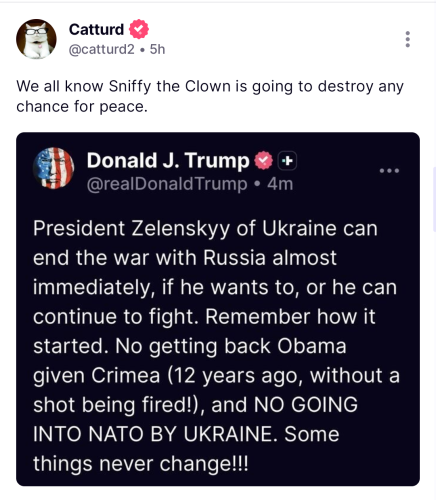Click the red verified badge beside Catturd
This screenshot has width=436, height=500.
(x=139, y=29)
